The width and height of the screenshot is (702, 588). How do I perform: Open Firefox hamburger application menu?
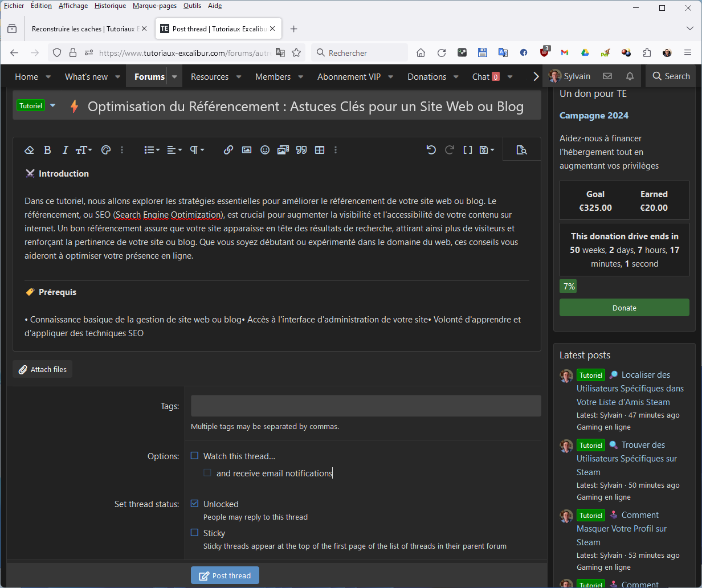(x=688, y=52)
